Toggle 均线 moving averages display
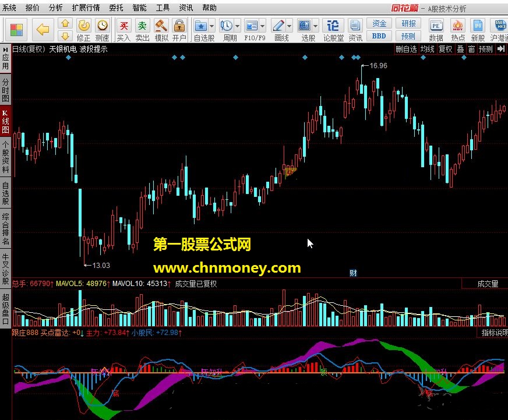This screenshot has height=420, width=508. tap(428, 49)
